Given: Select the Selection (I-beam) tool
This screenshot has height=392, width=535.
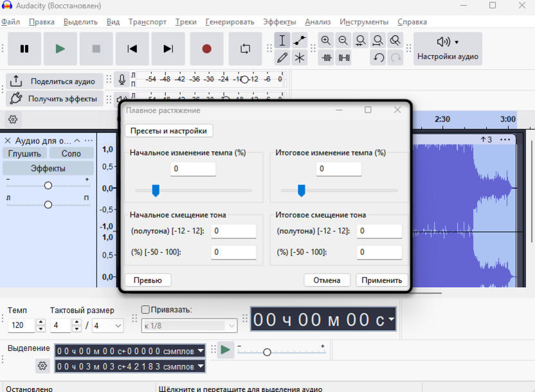Looking at the screenshot, I should (x=282, y=40).
